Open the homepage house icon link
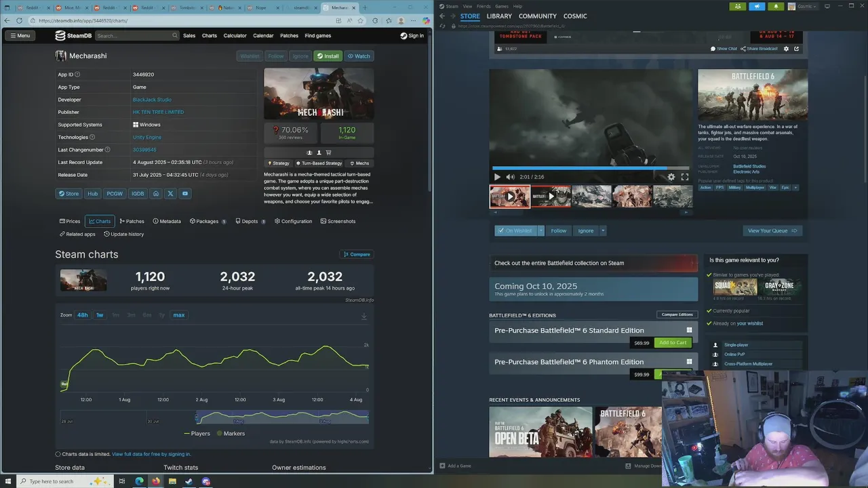Viewport: 868px width, 488px height. [x=155, y=193]
